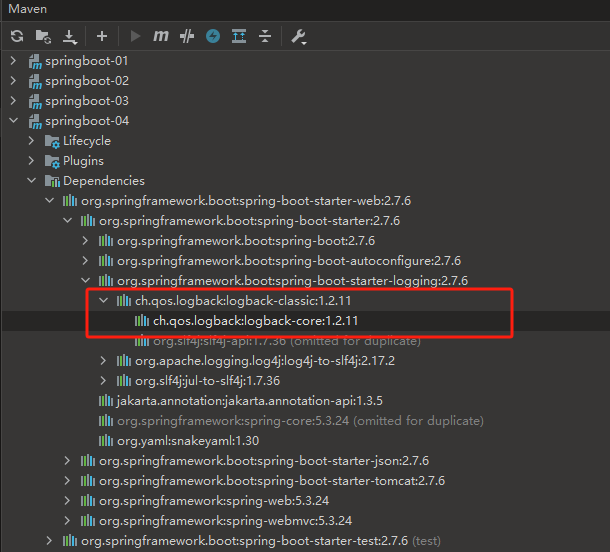Expand the springboot-01 project node

pos(13,60)
